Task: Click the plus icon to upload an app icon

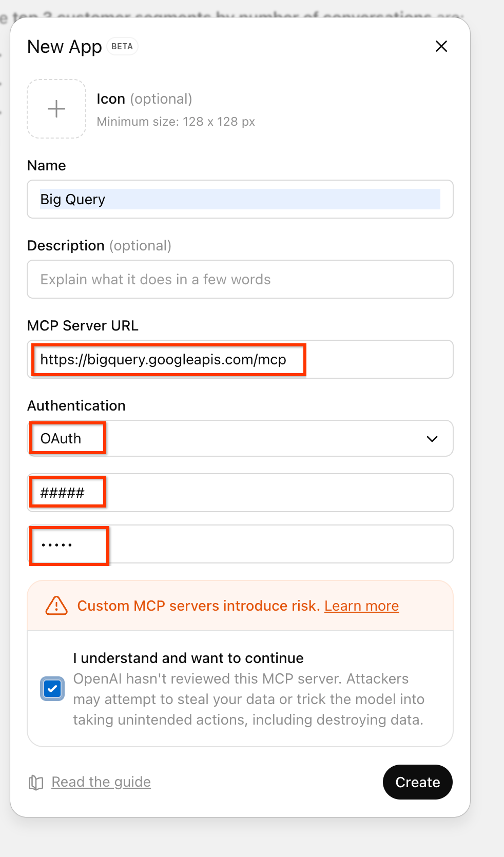Action: tap(56, 108)
